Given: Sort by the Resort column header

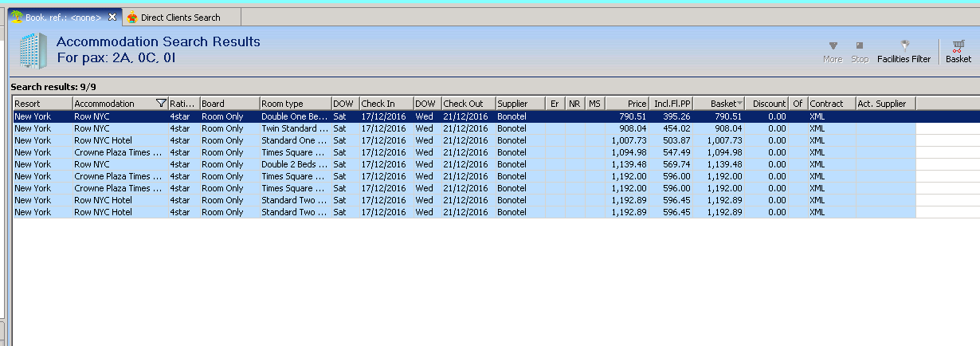Looking at the screenshot, I should [x=42, y=104].
